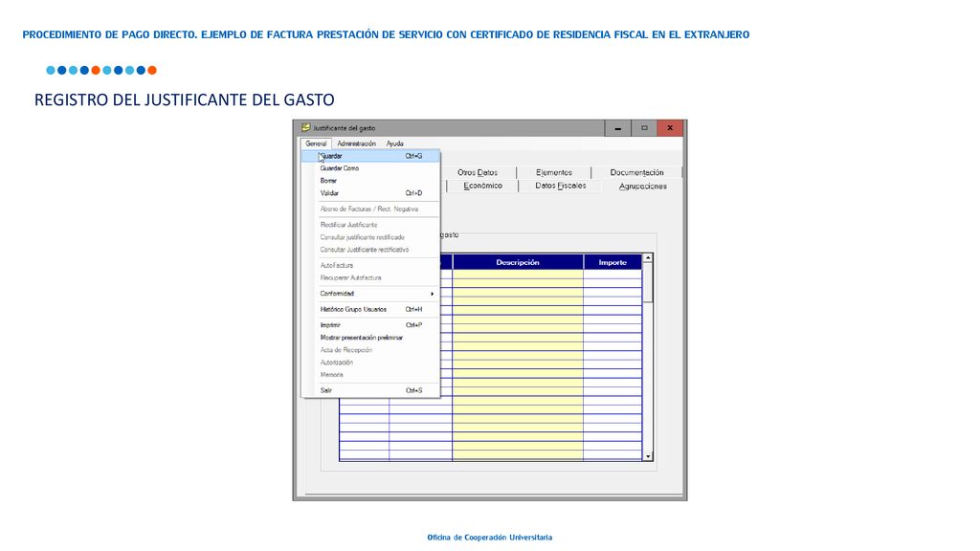
Task: Maximize the Justificante del gasto window
Action: [x=644, y=128]
